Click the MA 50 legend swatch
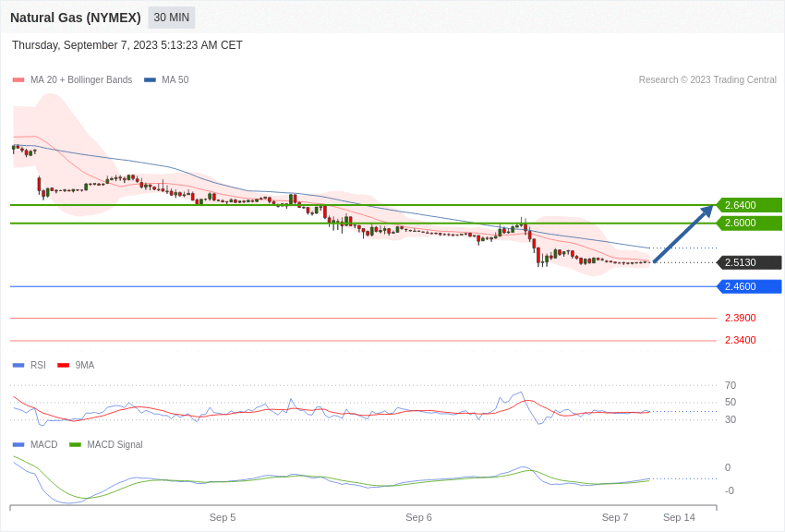785x532 pixels. 150,80
